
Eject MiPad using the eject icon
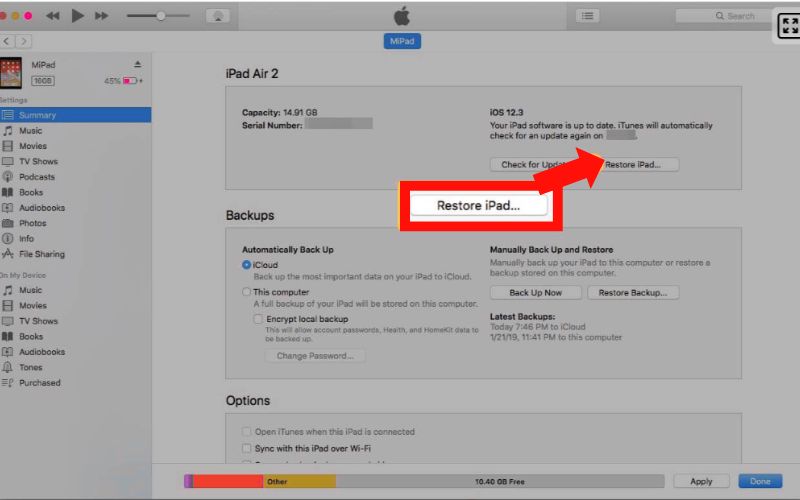pos(138,65)
